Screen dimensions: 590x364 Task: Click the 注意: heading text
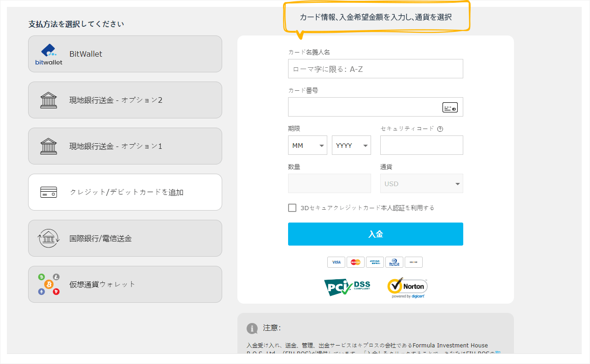(272, 328)
